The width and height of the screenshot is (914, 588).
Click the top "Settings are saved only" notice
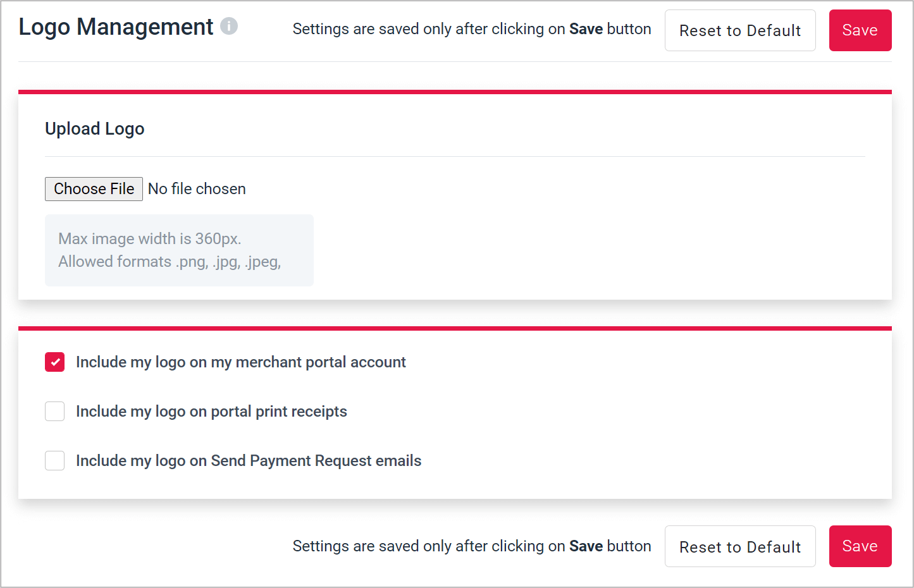[x=471, y=29]
